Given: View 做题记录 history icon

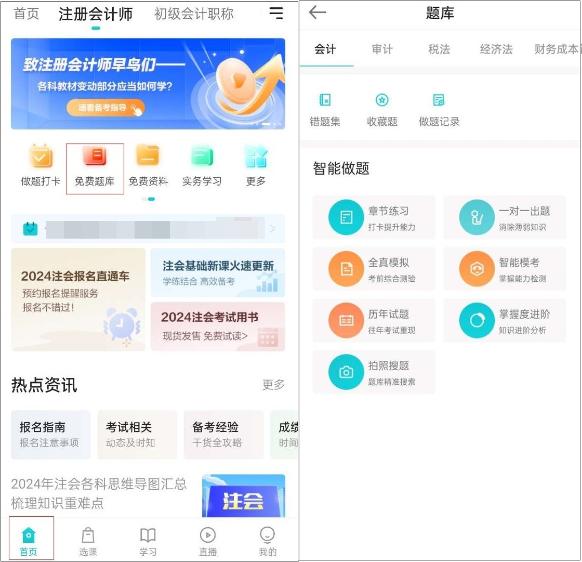Looking at the screenshot, I should coord(439,100).
